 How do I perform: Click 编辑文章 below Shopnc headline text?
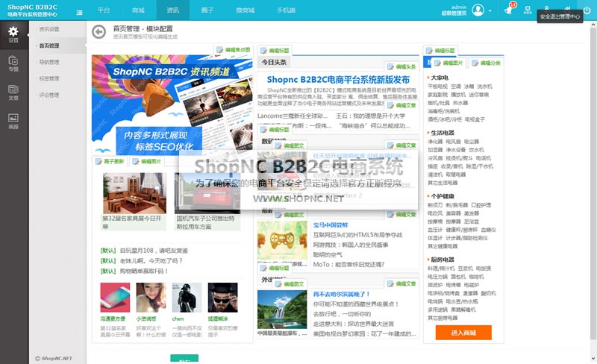[x=401, y=105]
